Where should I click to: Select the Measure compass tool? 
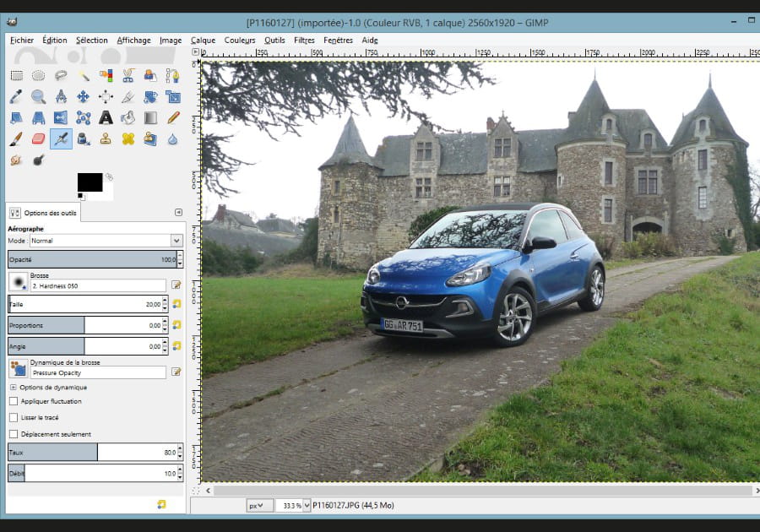coord(61,96)
